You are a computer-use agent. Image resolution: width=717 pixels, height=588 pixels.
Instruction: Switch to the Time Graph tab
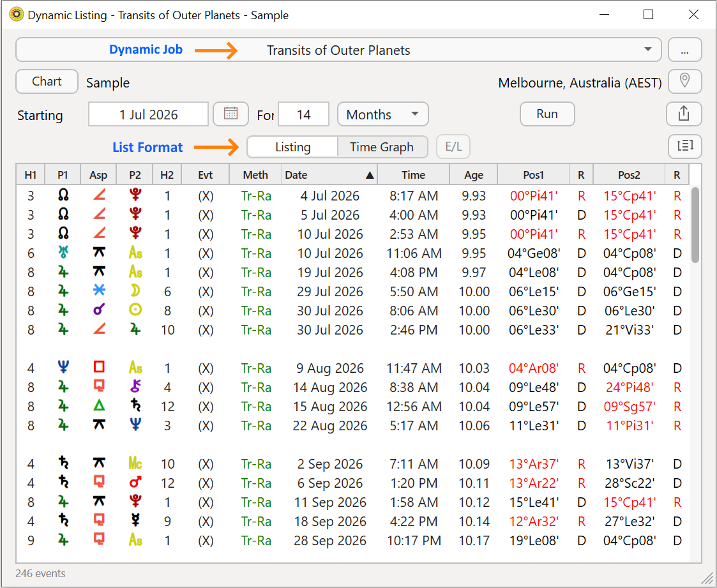pyautogui.click(x=382, y=147)
